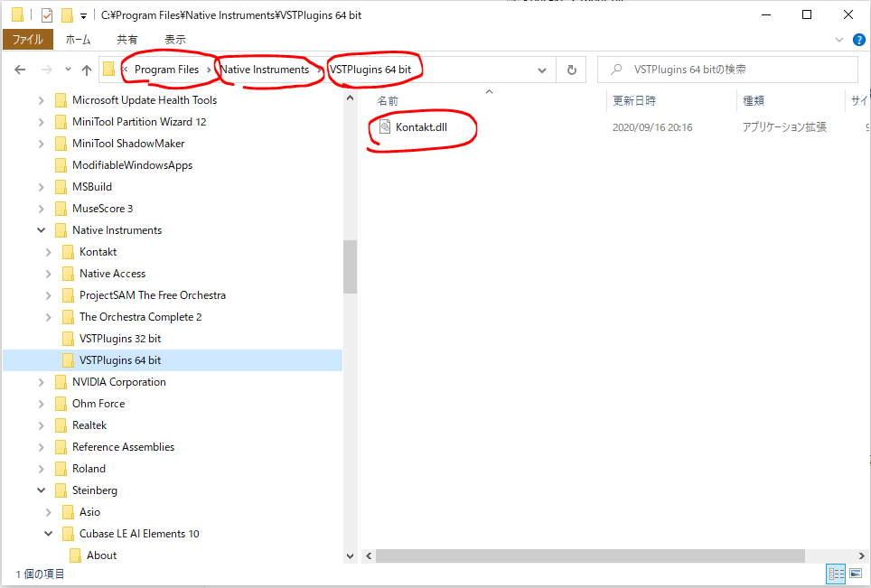The width and height of the screenshot is (871, 588).
Task: Open the ファイル menu tab
Action: point(28,40)
